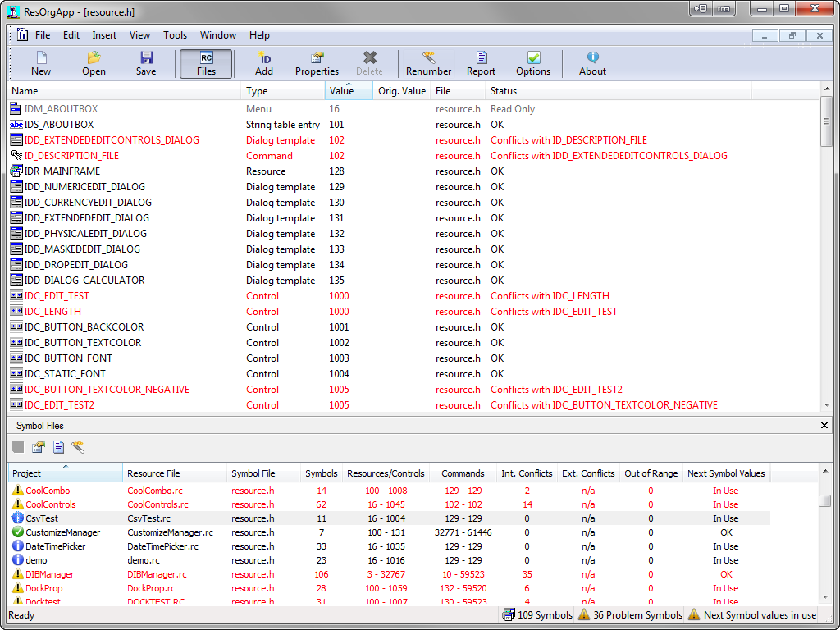Click 36 Problem Symbols in status bar
This screenshot has height=630, width=840.
pyautogui.click(x=630, y=615)
